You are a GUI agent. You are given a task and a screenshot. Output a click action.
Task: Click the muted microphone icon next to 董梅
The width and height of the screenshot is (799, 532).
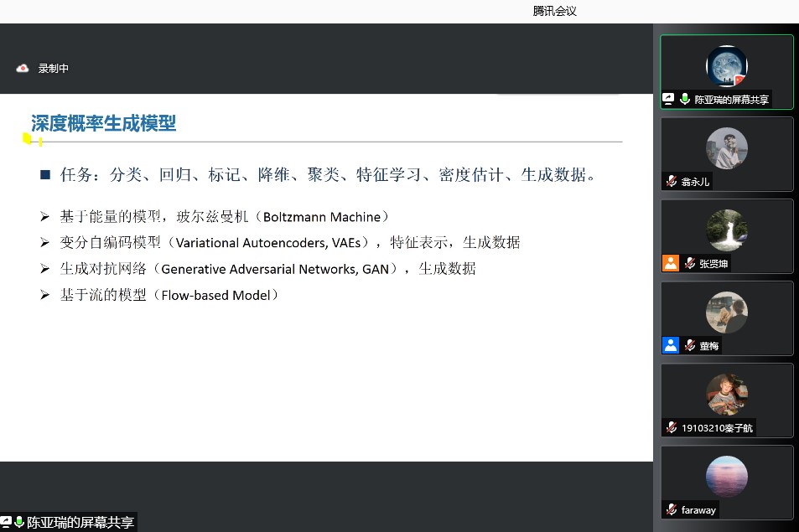click(689, 345)
